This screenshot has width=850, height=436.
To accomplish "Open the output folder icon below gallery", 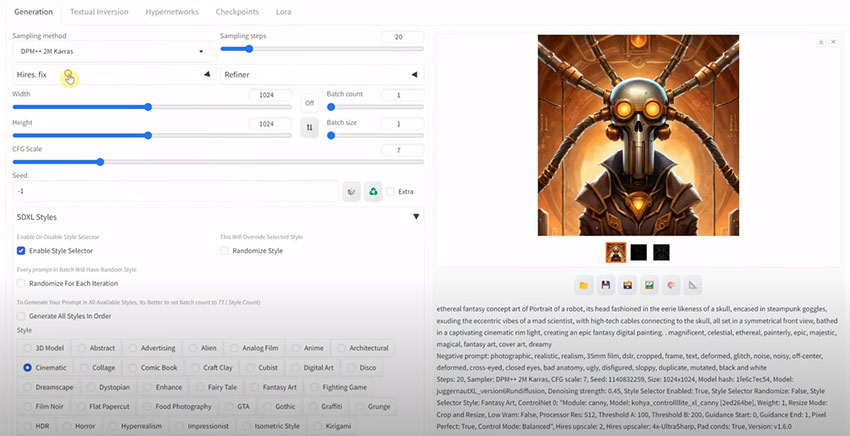I will [x=584, y=285].
